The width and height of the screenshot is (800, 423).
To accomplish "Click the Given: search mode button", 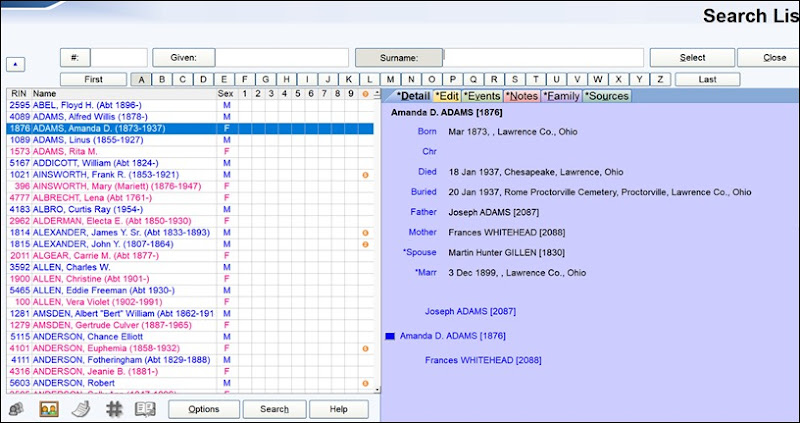I will click(184, 58).
